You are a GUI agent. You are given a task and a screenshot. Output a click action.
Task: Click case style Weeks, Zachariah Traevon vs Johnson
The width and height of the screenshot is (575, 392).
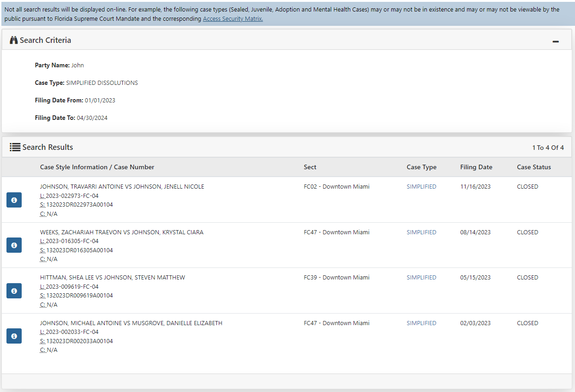pyautogui.click(x=122, y=232)
